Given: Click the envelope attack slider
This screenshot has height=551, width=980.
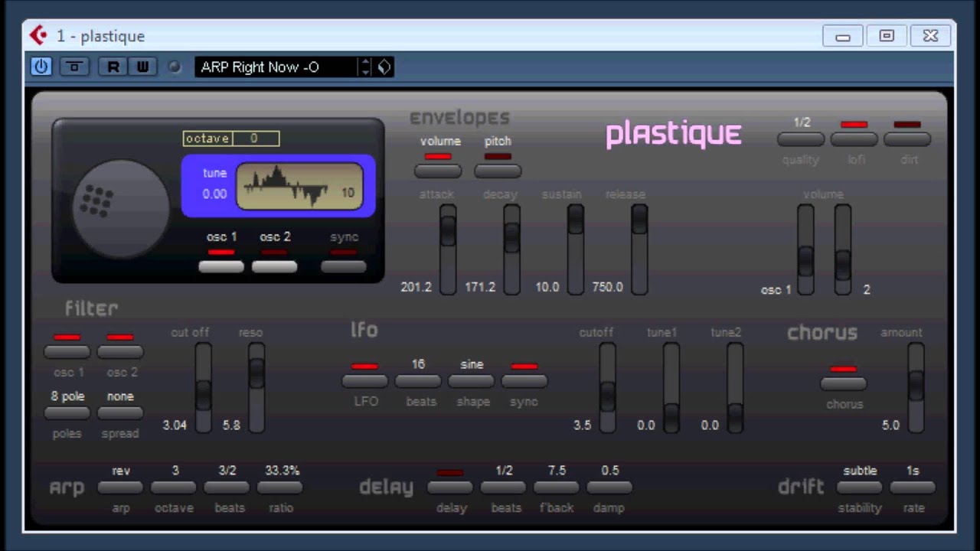Looking at the screenshot, I should pyautogui.click(x=448, y=249).
